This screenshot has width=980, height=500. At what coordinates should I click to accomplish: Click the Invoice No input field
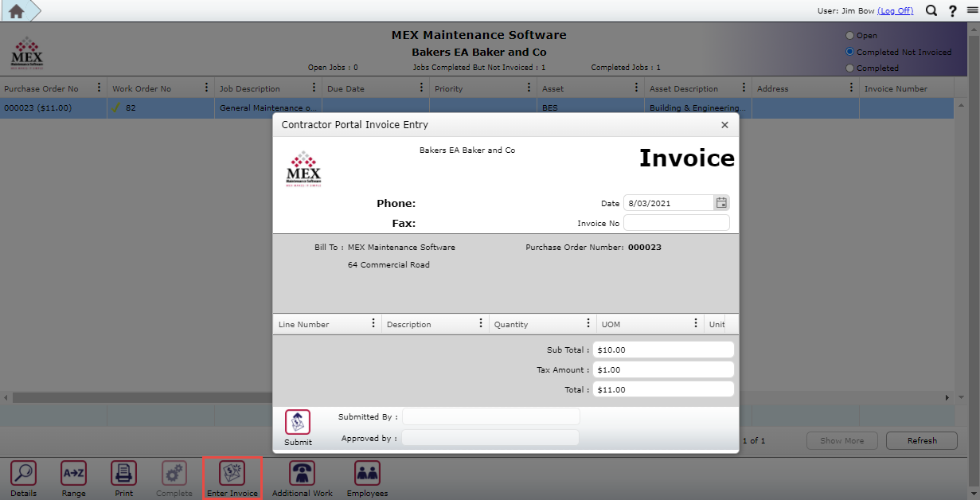pos(676,222)
